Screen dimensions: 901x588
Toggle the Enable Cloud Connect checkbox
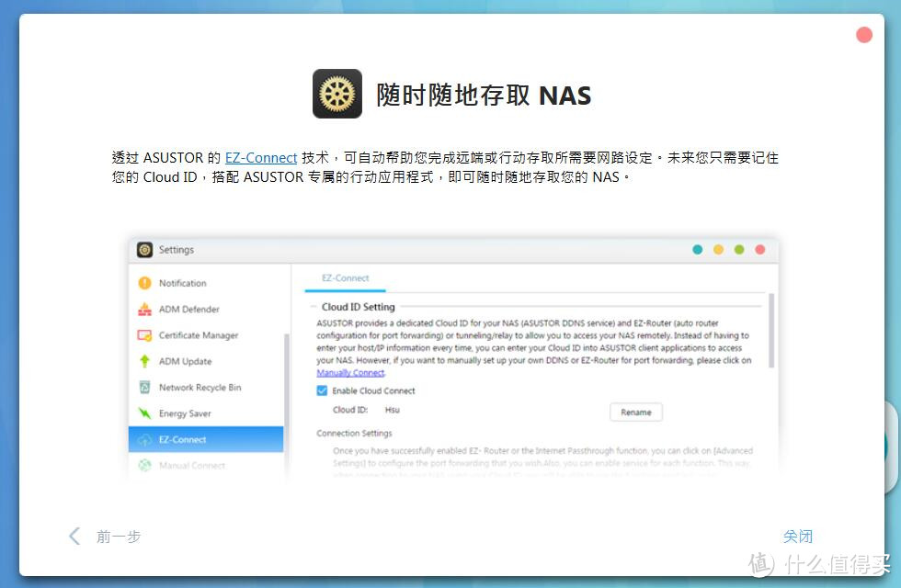323,390
